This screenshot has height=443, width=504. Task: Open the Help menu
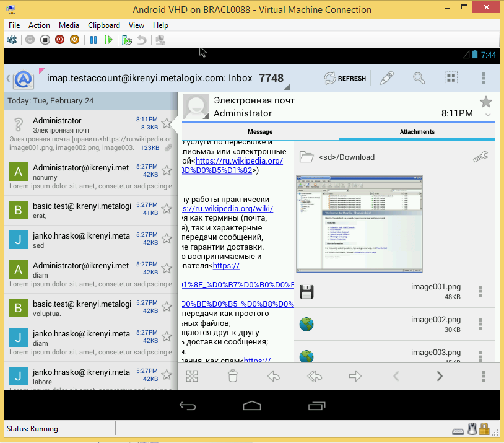coord(160,25)
